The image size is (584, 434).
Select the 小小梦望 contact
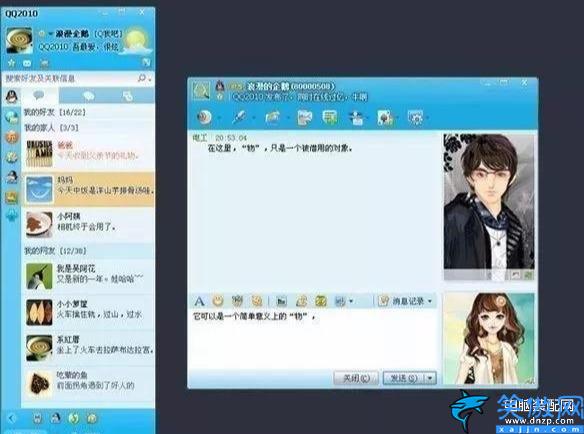(x=88, y=312)
